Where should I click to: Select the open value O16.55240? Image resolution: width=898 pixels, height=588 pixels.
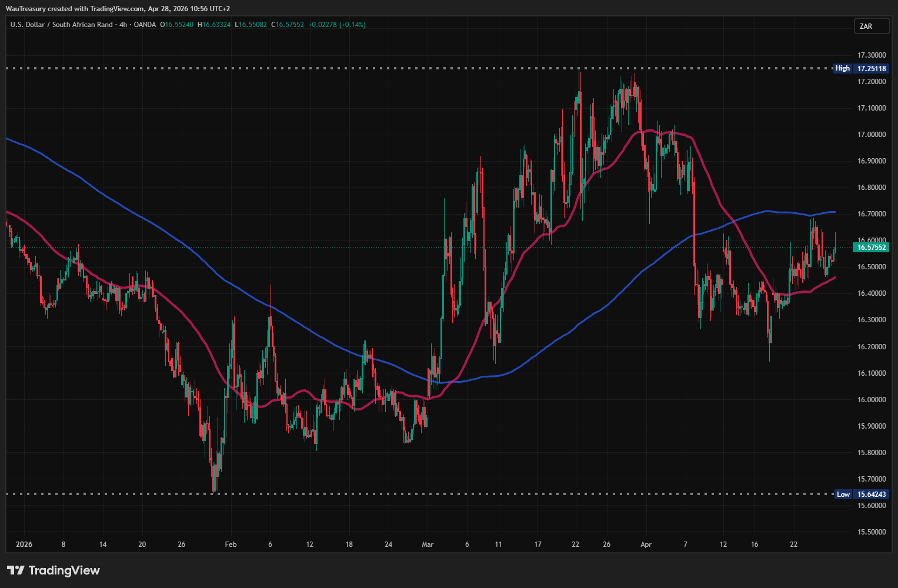[176, 25]
